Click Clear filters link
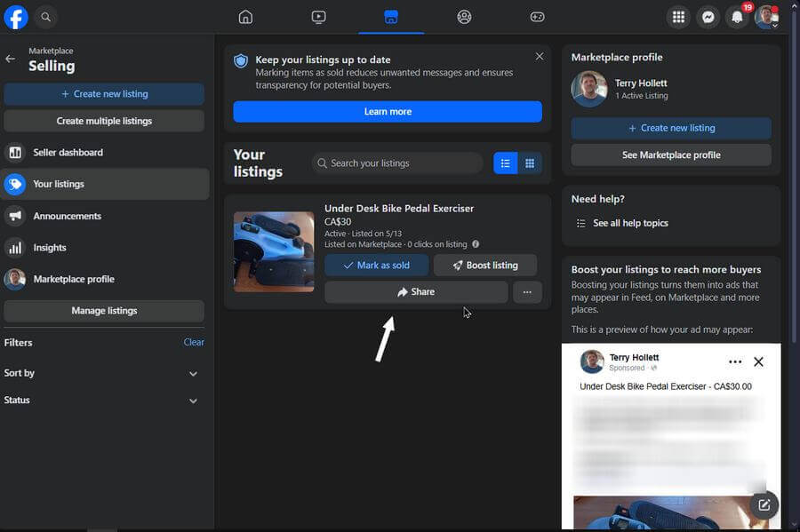This screenshot has height=532, width=800. click(194, 343)
